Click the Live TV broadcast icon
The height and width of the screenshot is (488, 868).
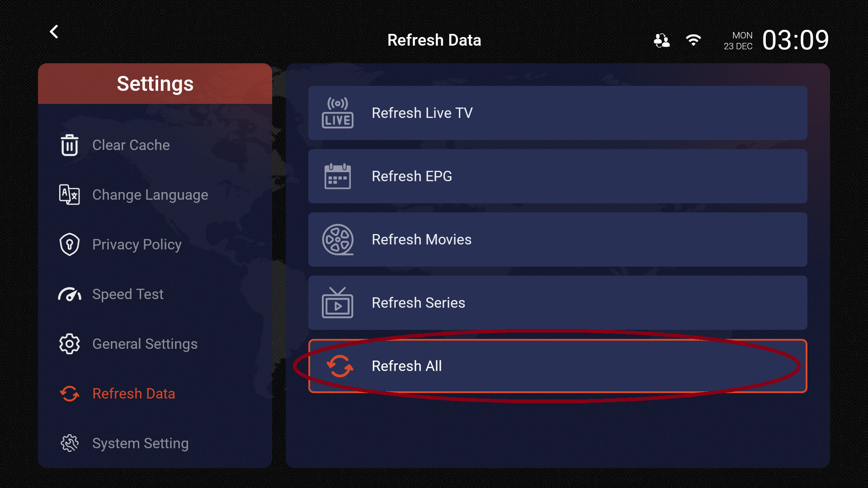pyautogui.click(x=338, y=113)
